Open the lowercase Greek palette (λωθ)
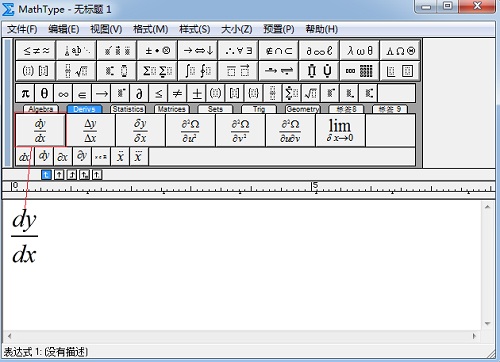 coord(360,51)
